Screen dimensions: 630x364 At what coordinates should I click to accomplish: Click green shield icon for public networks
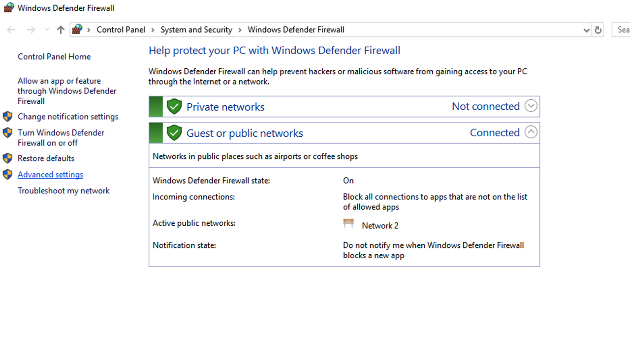[174, 133]
